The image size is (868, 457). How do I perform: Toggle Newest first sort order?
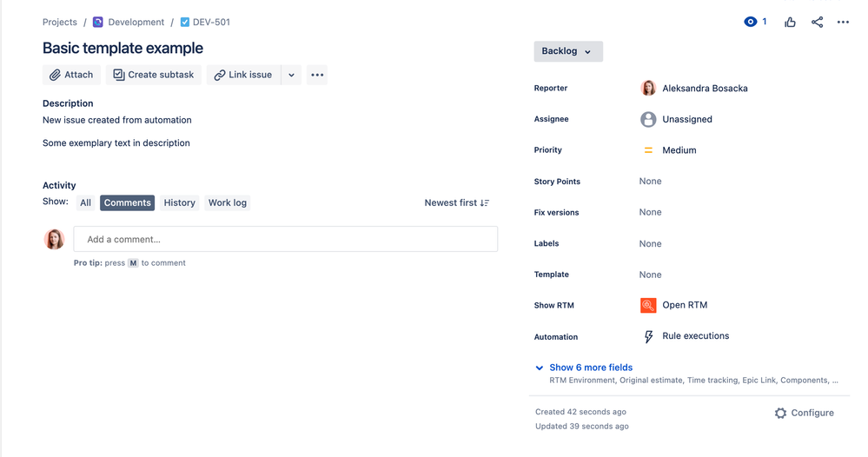[457, 202]
